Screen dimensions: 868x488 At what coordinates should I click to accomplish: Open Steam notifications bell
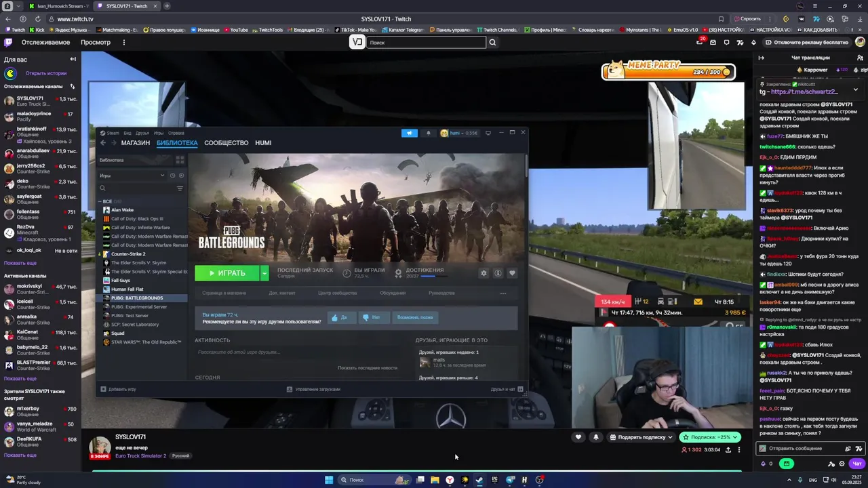[428, 133]
